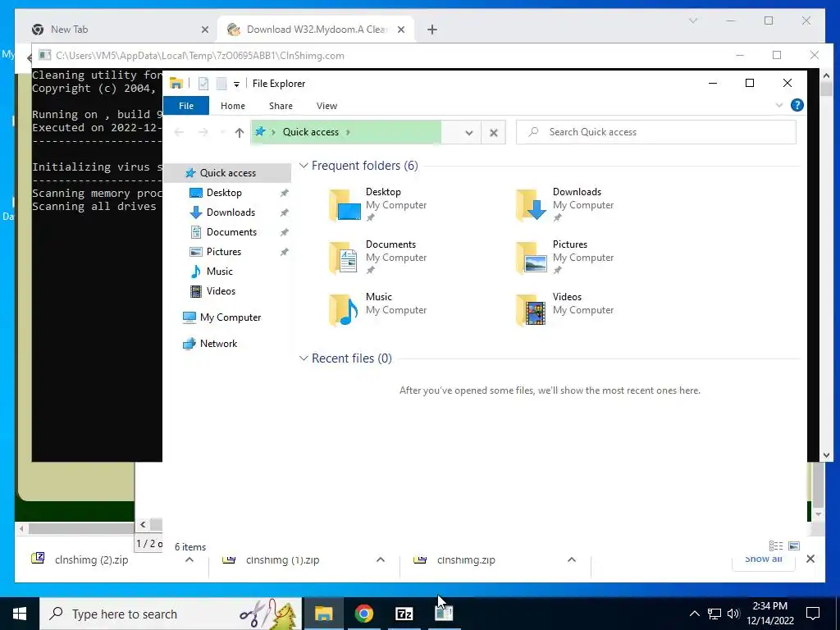Select the Documents folder icon in Frequent folders
The height and width of the screenshot is (630, 840).
click(344, 258)
